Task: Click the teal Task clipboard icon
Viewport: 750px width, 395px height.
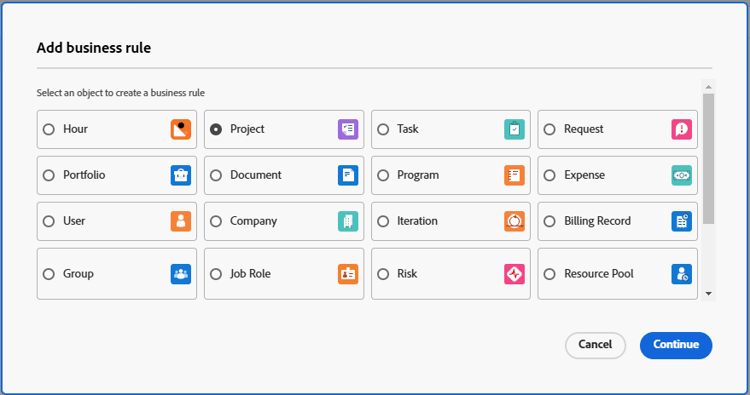Action: 514,129
